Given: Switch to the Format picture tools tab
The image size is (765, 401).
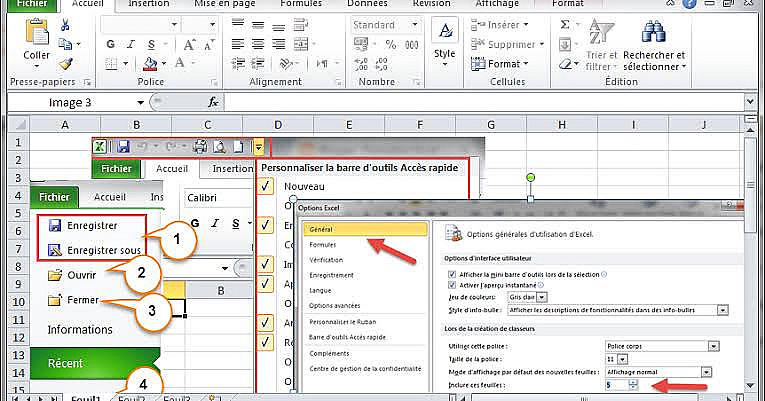Looking at the screenshot, I should coord(568,4).
